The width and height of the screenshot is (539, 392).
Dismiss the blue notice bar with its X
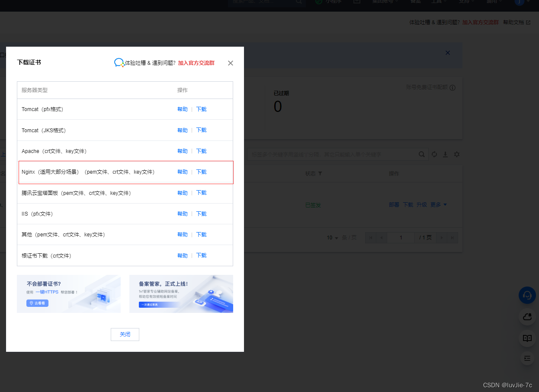(448, 53)
